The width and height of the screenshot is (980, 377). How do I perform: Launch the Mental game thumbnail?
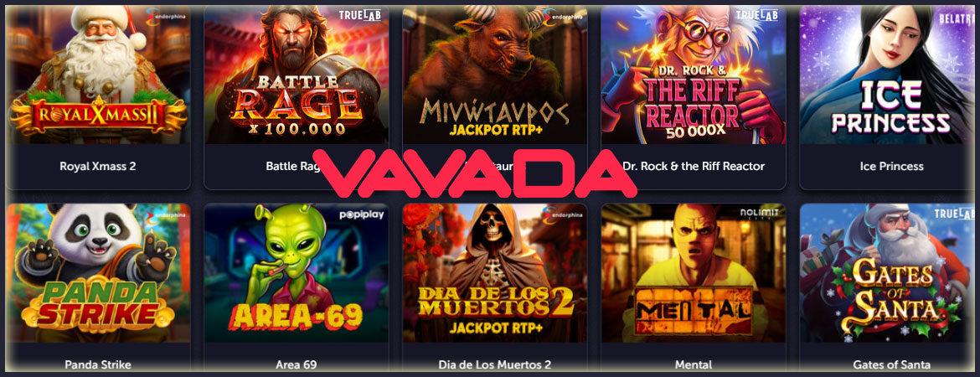pos(694,272)
